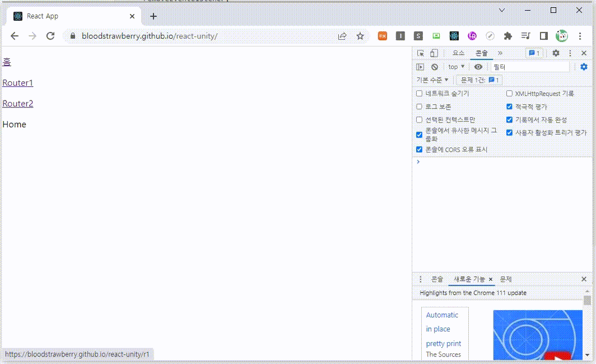
Task: Select the '문제' drawer tab
Action: tap(506, 279)
